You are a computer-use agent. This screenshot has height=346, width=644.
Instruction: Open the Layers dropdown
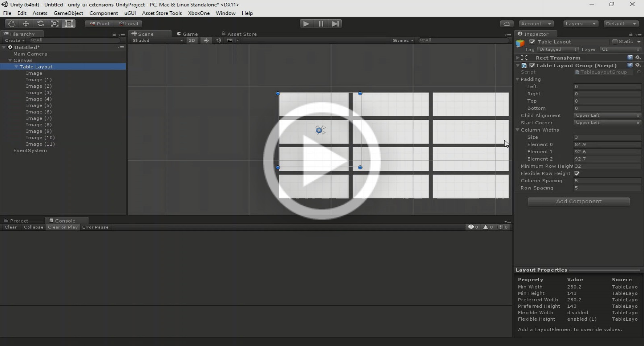click(x=580, y=24)
